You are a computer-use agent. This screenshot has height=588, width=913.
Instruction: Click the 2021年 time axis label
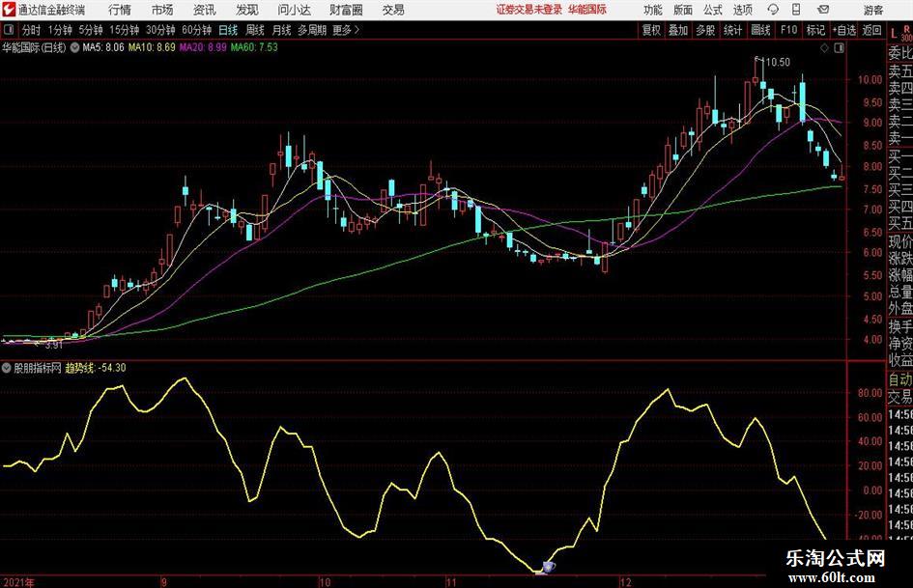[x=18, y=582]
